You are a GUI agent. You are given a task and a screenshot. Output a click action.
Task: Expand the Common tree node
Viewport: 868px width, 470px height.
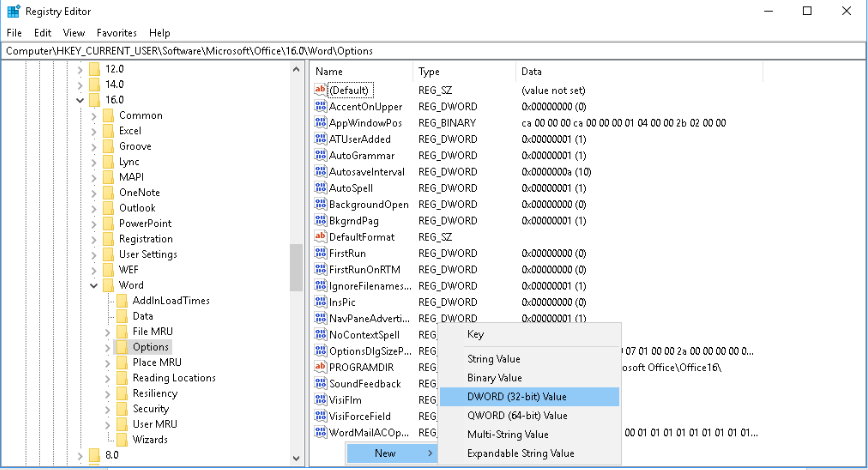coord(94,115)
